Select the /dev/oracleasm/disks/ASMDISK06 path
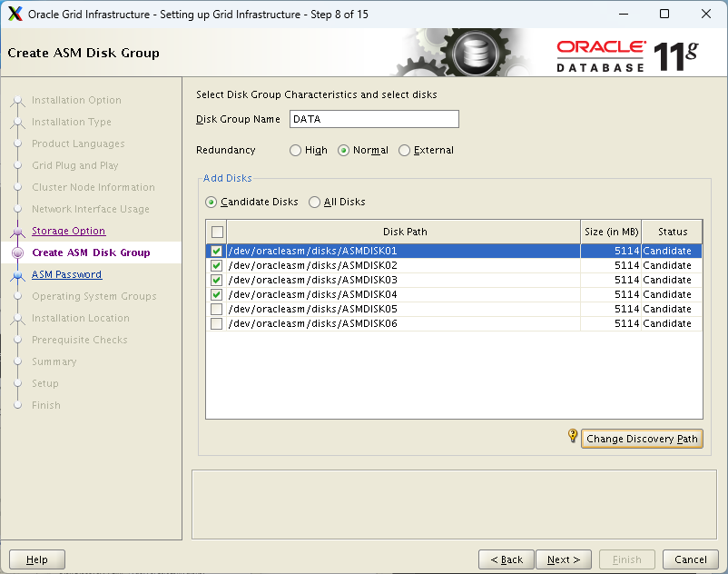This screenshot has width=728, height=574. point(312,323)
